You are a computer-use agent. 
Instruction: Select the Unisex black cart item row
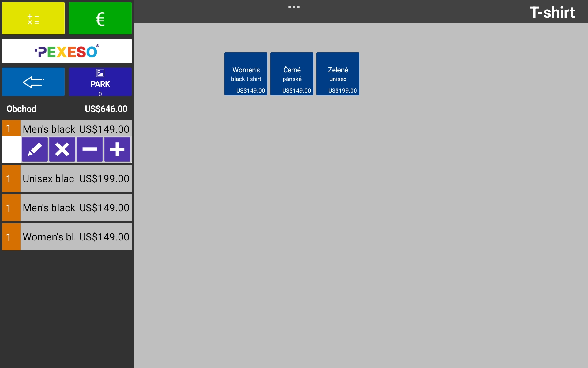pos(66,178)
